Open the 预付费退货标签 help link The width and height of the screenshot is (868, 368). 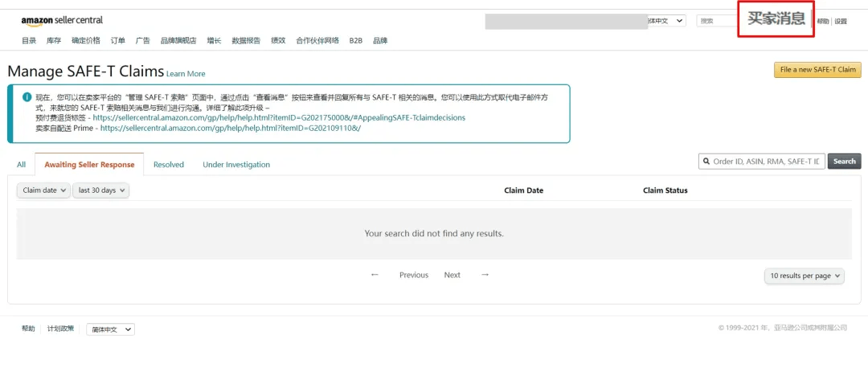(279, 118)
